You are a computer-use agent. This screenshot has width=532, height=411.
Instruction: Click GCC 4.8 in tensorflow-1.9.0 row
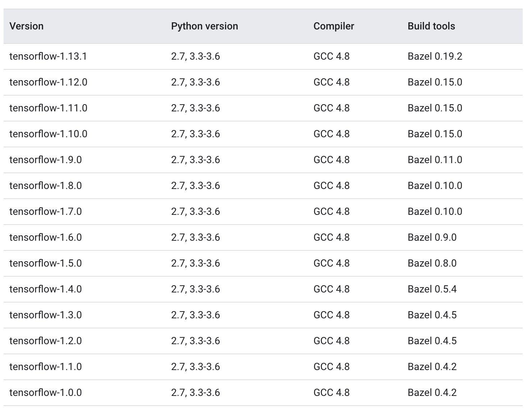(x=331, y=160)
